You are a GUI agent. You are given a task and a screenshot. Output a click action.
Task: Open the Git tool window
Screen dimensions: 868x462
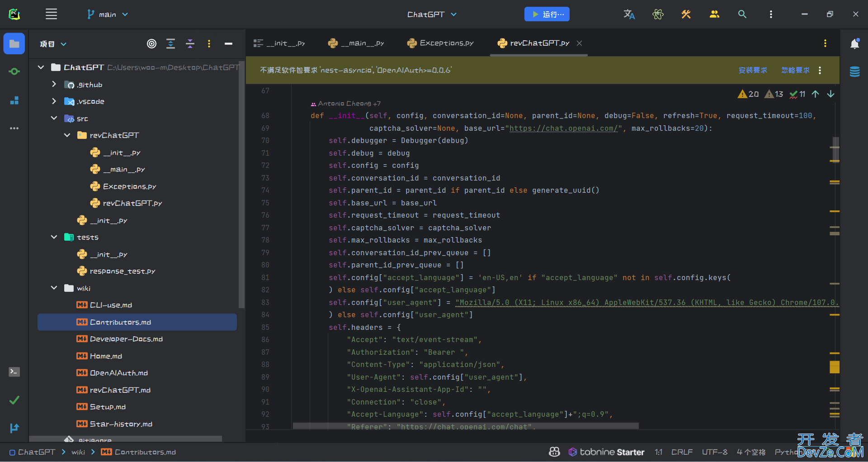coord(14,428)
